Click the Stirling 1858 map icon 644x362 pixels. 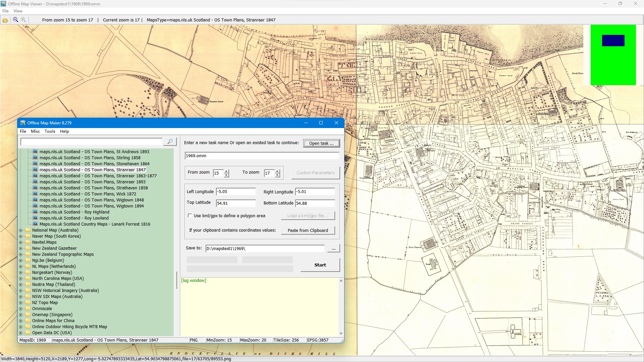point(35,158)
